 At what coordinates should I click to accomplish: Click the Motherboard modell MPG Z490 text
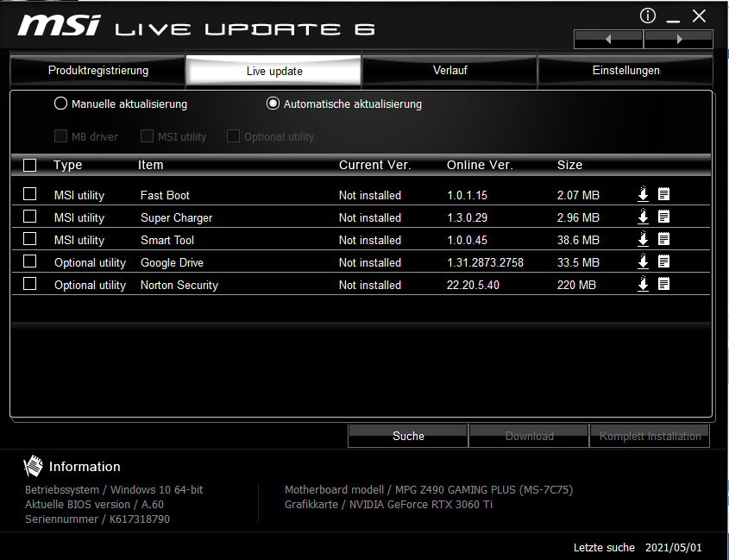pos(428,490)
